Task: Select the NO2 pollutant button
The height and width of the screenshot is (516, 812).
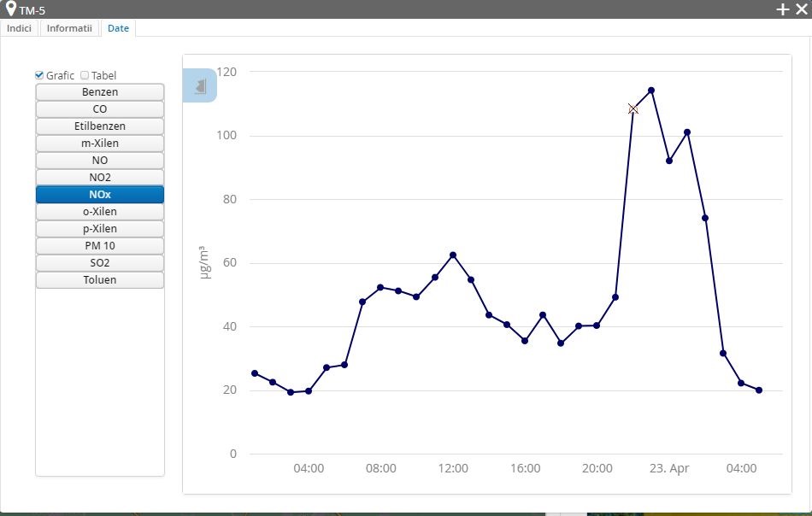Action: click(100, 178)
